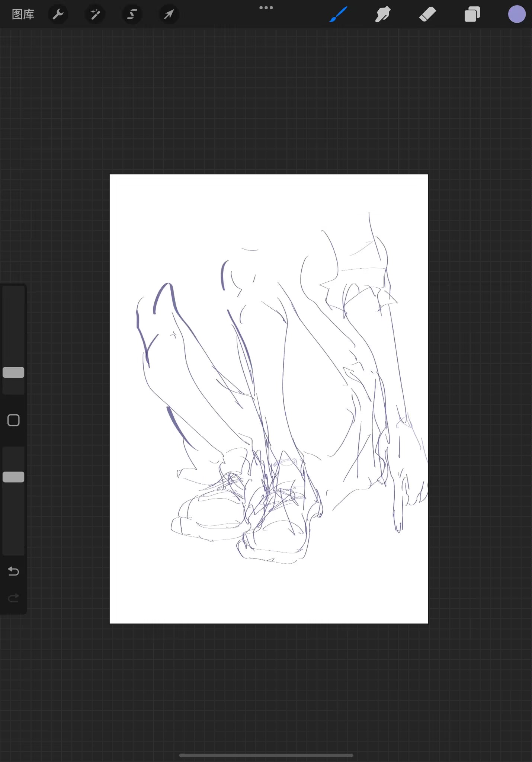Open the Adjustments magic wand menu

pyautogui.click(x=95, y=15)
